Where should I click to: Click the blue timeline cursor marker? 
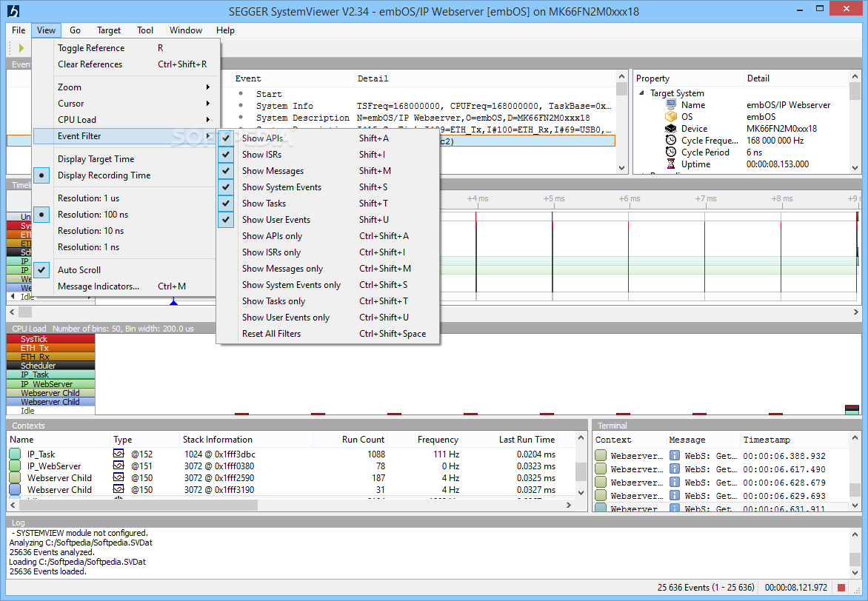pyautogui.click(x=174, y=301)
